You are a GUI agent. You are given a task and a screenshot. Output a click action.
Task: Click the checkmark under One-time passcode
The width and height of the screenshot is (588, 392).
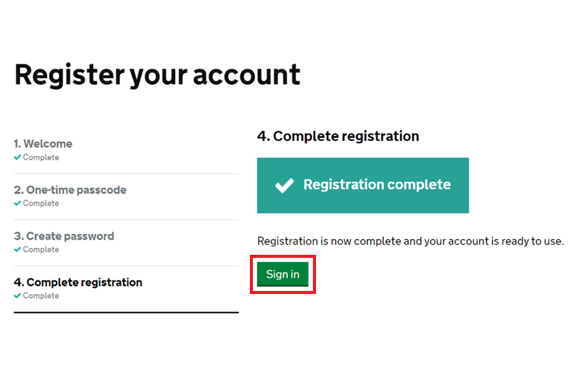pyautogui.click(x=18, y=203)
